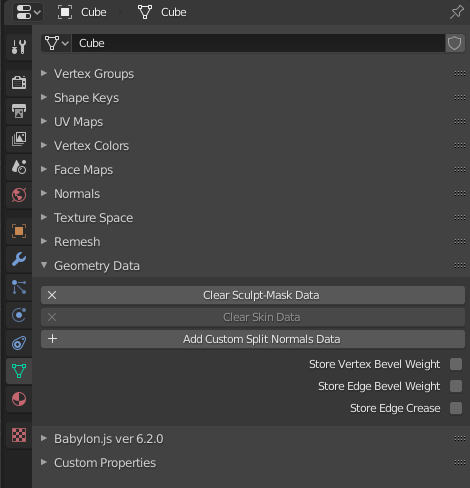470x488 pixels.
Task: Click Clear Skin Data button
Action: tap(253, 317)
